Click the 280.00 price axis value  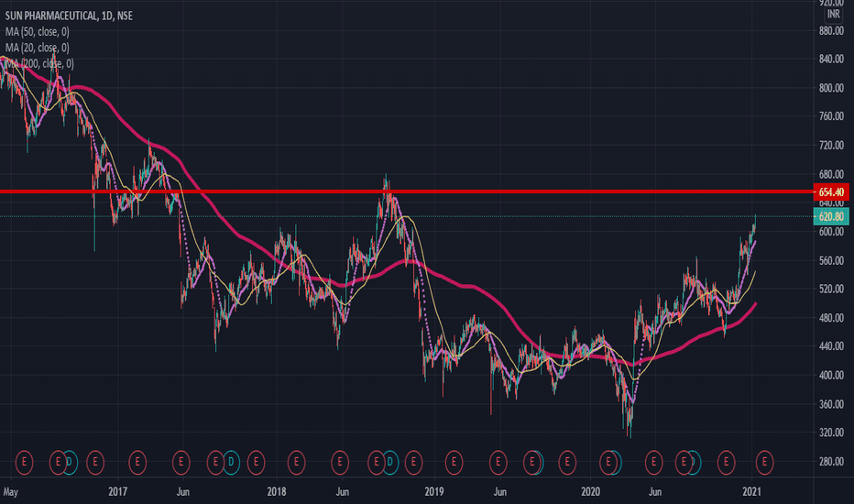831,461
